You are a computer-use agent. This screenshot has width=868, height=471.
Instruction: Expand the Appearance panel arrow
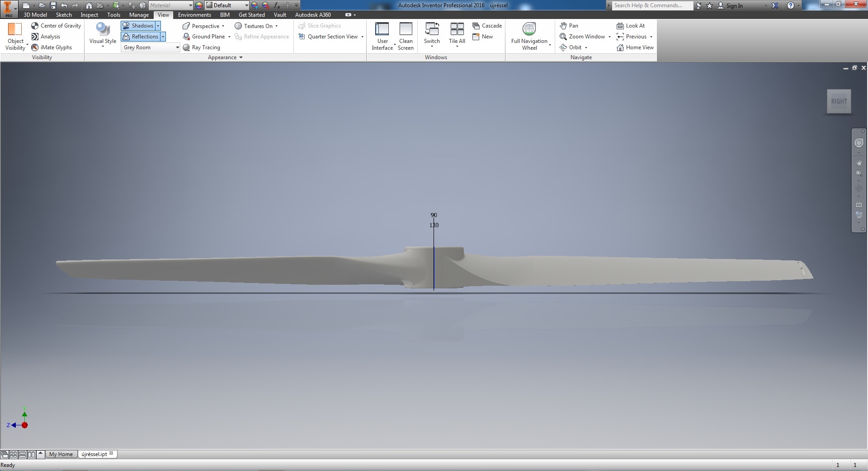click(x=241, y=57)
